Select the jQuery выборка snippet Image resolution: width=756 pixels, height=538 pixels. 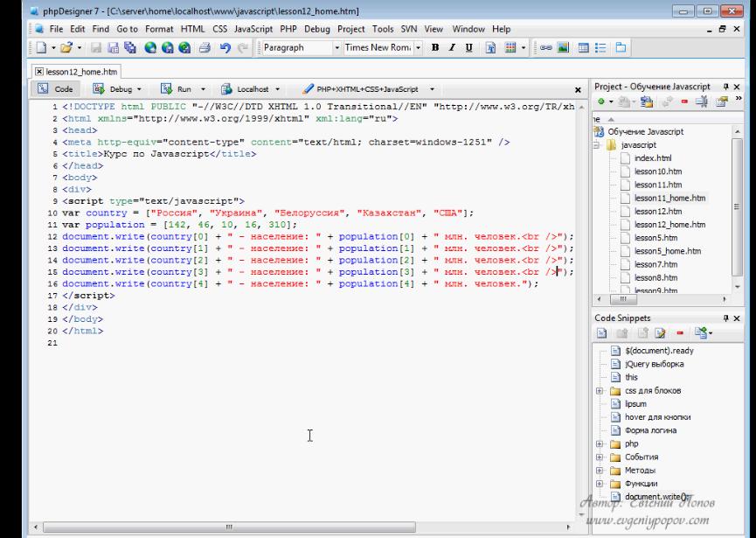click(x=655, y=364)
